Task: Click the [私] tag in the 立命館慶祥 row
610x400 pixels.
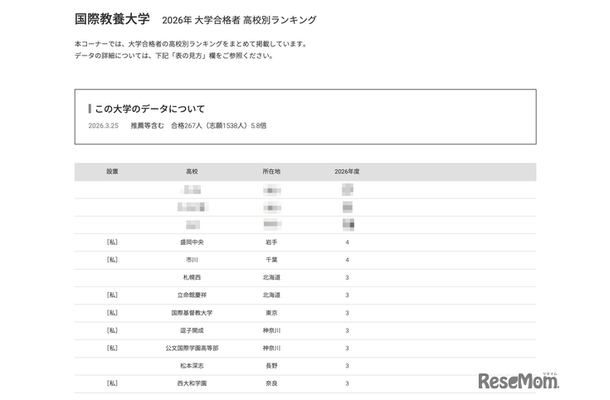Action: (112, 295)
